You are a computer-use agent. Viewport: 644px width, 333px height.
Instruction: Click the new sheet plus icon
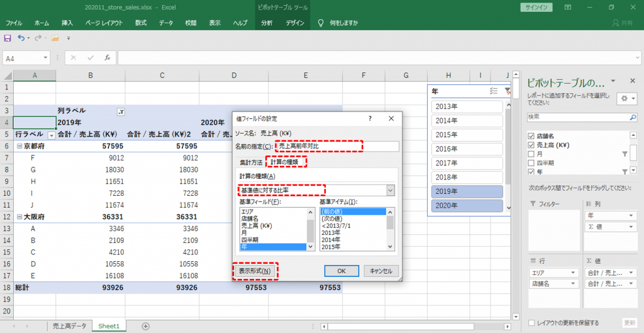point(145,326)
